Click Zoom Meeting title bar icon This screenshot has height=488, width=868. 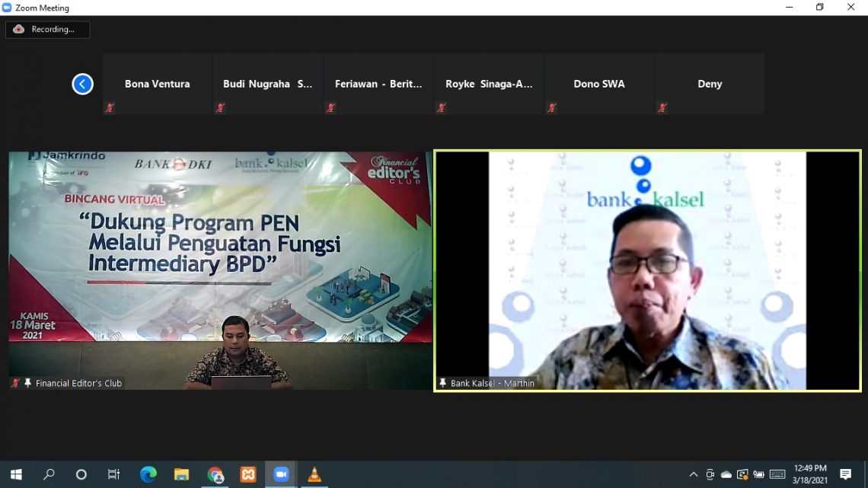click(7, 8)
